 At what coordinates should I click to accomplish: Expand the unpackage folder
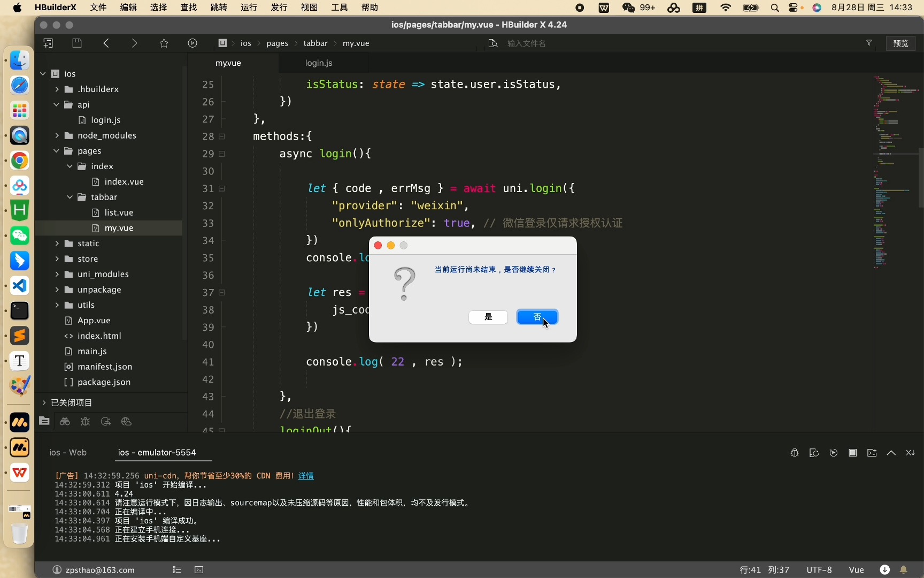click(57, 290)
